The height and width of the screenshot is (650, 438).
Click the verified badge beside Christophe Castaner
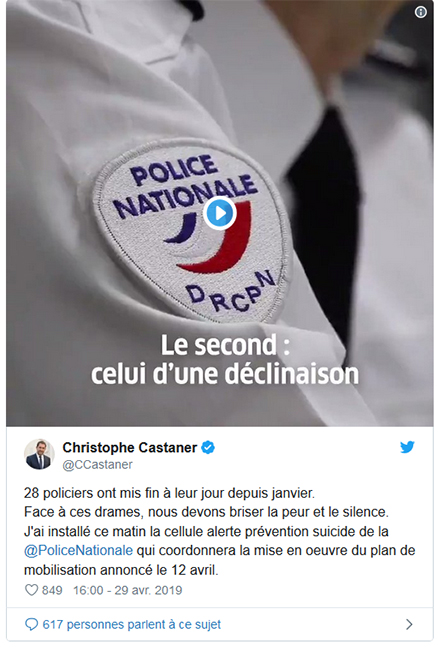[208, 448]
